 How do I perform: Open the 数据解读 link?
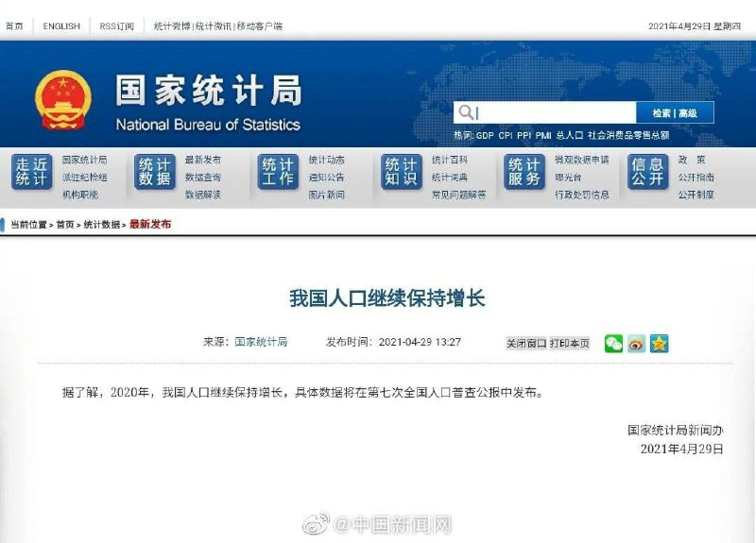[203, 195]
